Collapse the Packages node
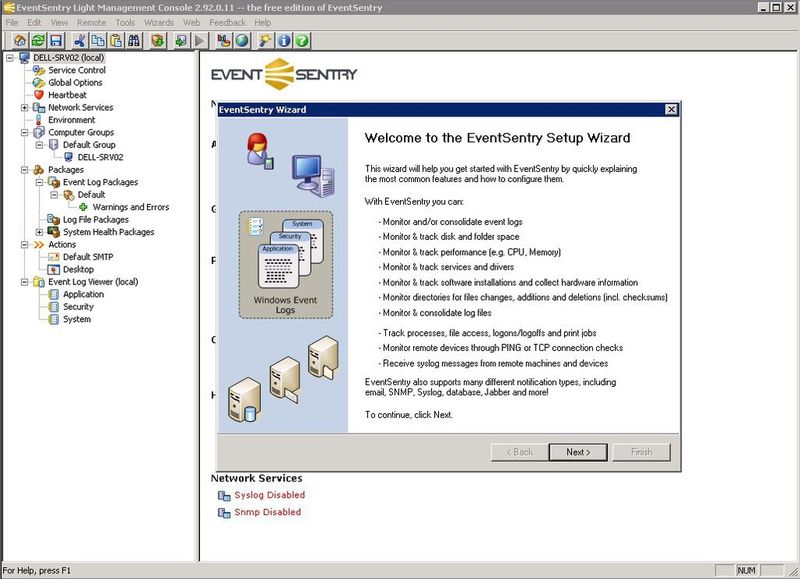 pyautogui.click(x=24, y=170)
